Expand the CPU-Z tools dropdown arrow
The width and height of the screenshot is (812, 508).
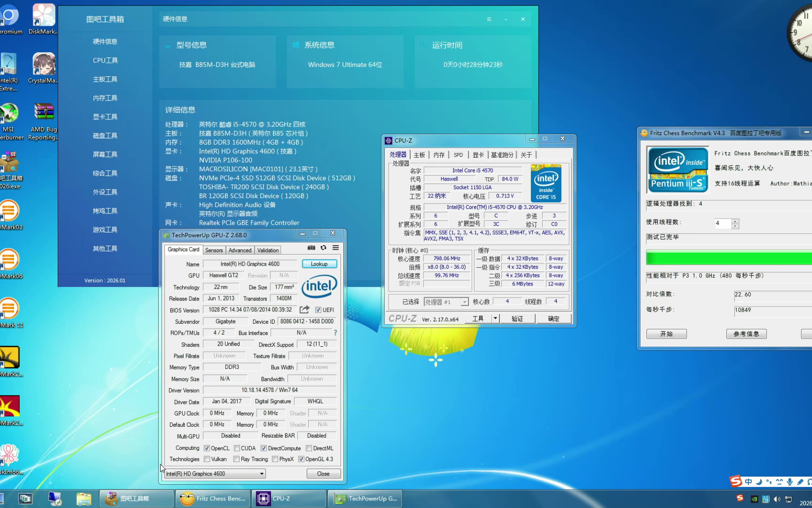pos(495,318)
